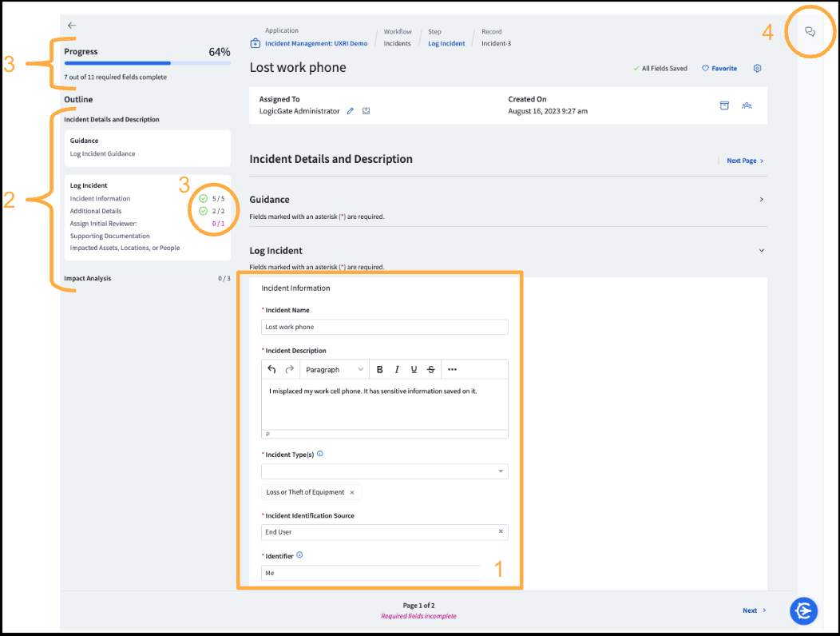This screenshot has width=840, height=636.
Task: Open the Incident Type(s) dropdown
Action: pyautogui.click(x=501, y=471)
